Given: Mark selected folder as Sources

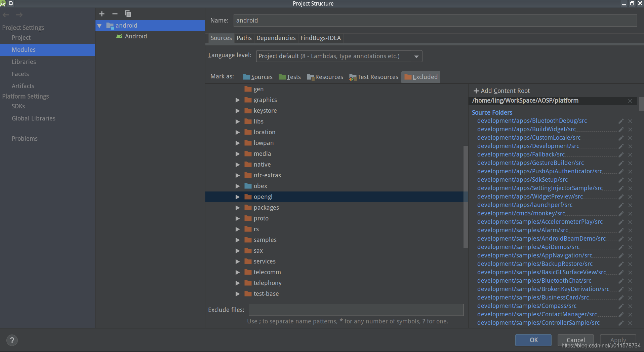Looking at the screenshot, I should [x=258, y=77].
